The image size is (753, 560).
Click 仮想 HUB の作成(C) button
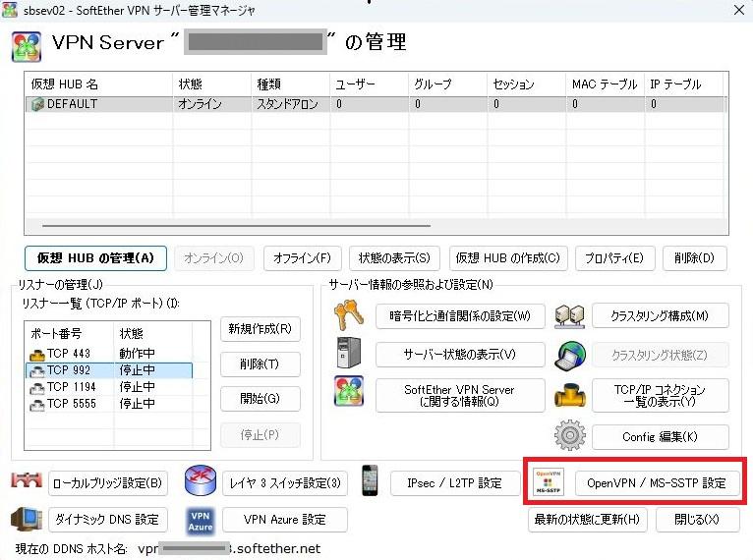[x=508, y=258]
